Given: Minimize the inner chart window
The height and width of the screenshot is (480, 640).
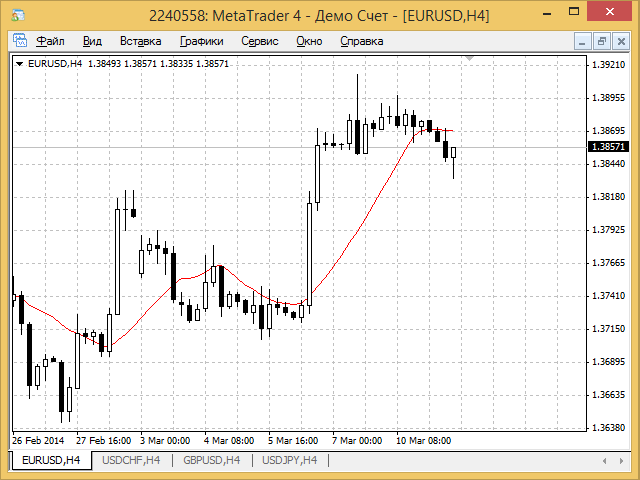Looking at the screenshot, I should pyautogui.click(x=582, y=41).
